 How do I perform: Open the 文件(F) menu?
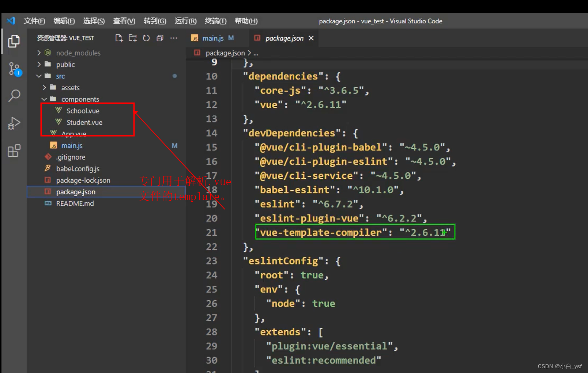34,21
